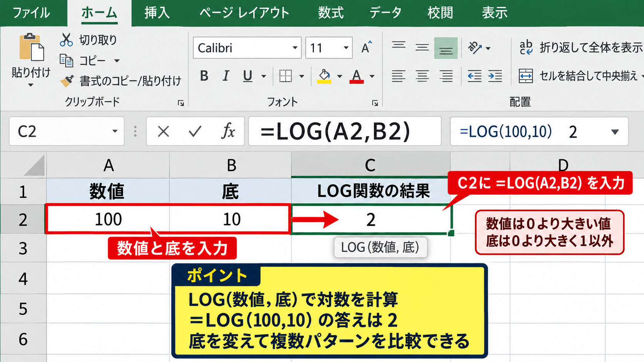Toggle Align Right
Viewport: 644px width, 362px height.
446,76
